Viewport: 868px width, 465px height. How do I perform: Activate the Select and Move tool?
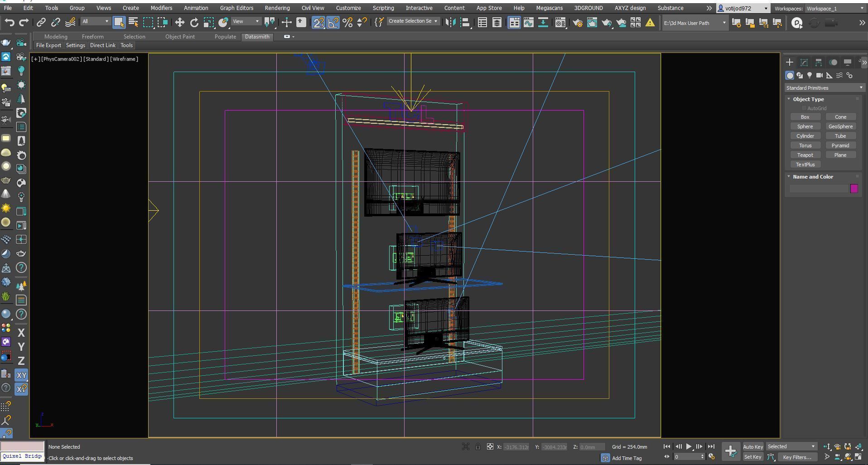(179, 22)
